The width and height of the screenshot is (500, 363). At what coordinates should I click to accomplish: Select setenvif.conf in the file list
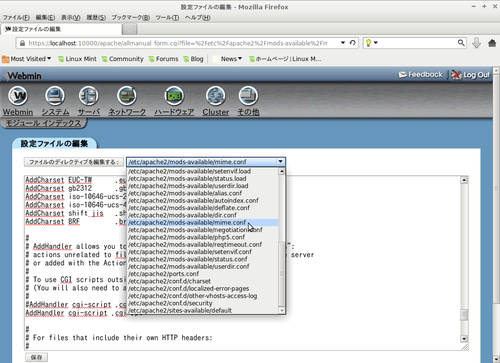(x=203, y=252)
